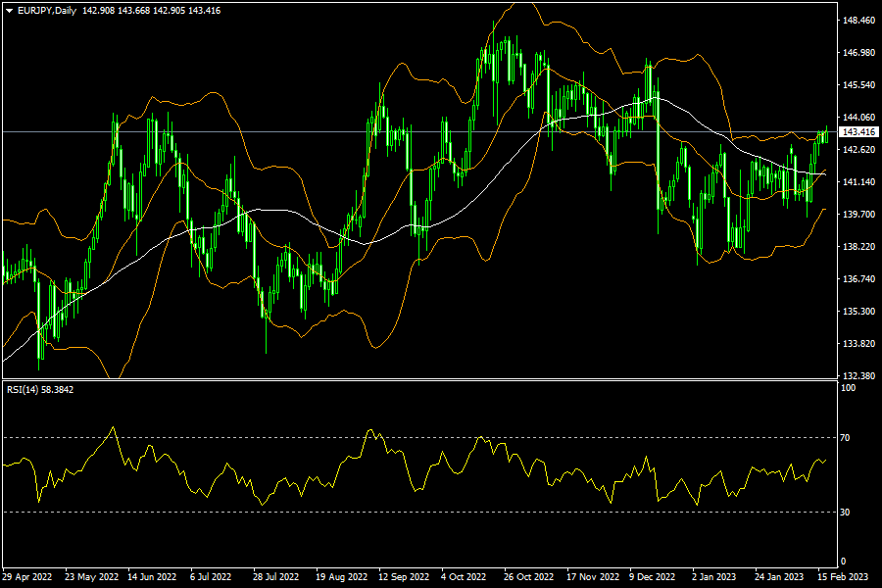Click the 135.300 price scale value
The height and width of the screenshot is (588, 882).
[x=858, y=312]
